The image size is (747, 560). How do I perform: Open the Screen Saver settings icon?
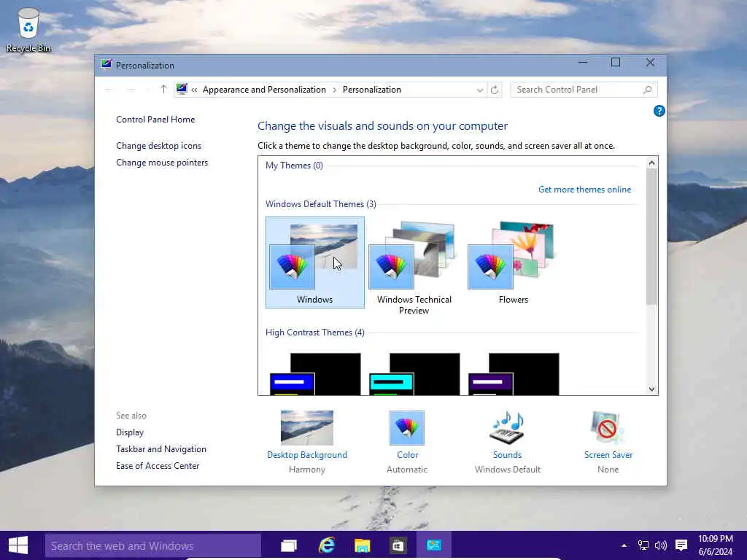tap(608, 427)
